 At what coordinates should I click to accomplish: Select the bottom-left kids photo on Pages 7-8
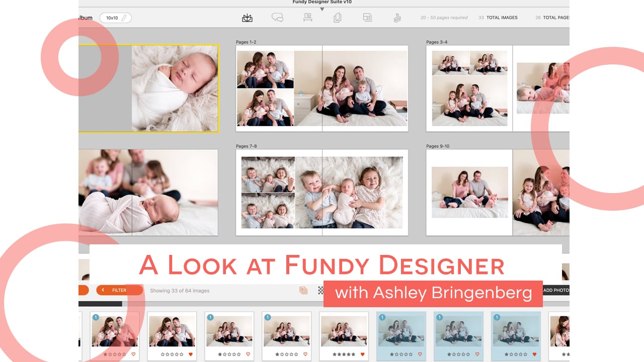[268, 211]
